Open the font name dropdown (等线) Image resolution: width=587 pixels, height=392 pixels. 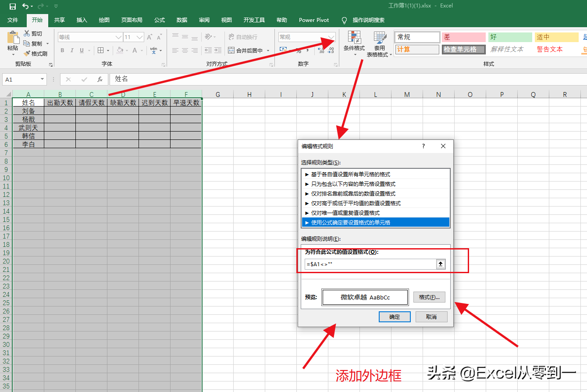(x=118, y=37)
